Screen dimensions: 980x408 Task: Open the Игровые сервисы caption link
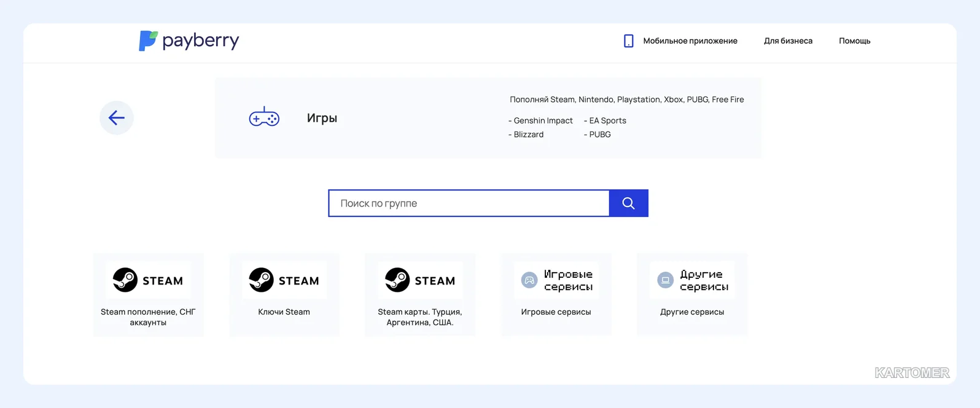point(556,312)
